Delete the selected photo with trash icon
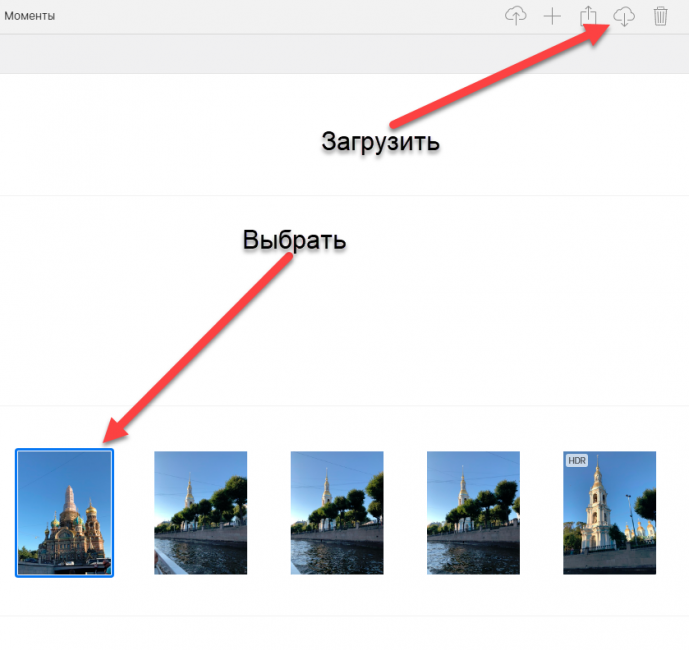This screenshot has width=689, height=650. tap(660, 16)
